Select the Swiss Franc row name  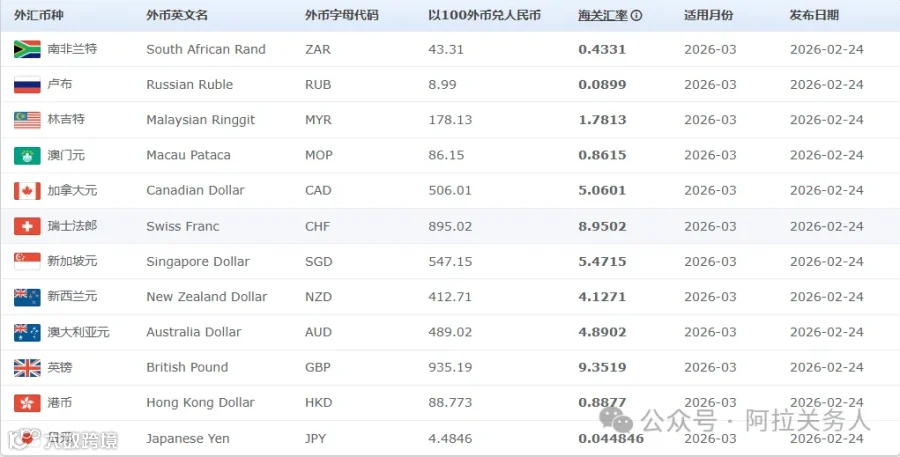click(183, 226)
